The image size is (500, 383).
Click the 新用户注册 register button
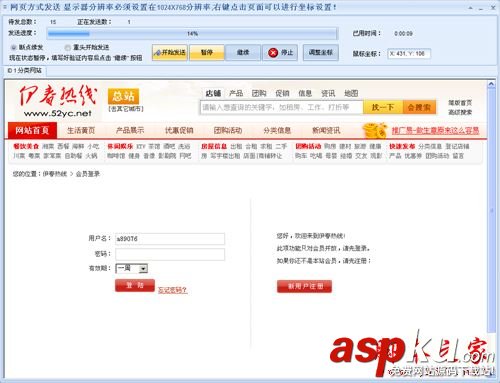[304, 286]
